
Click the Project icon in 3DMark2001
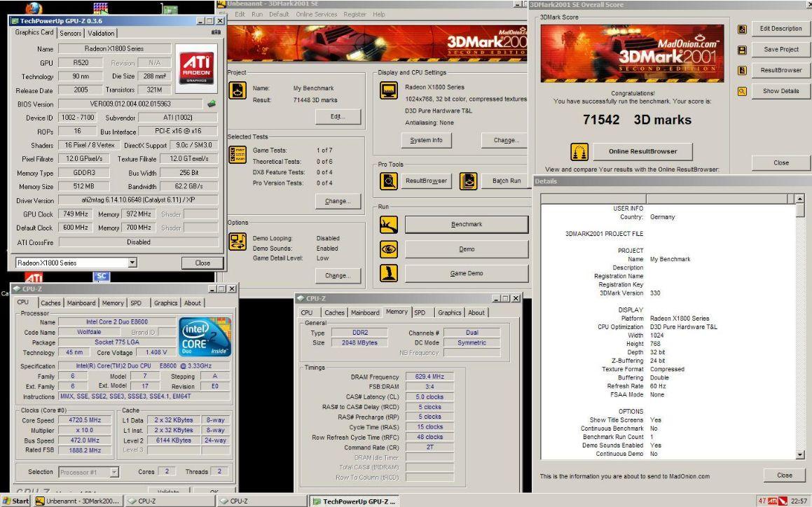tap(238, 90)
